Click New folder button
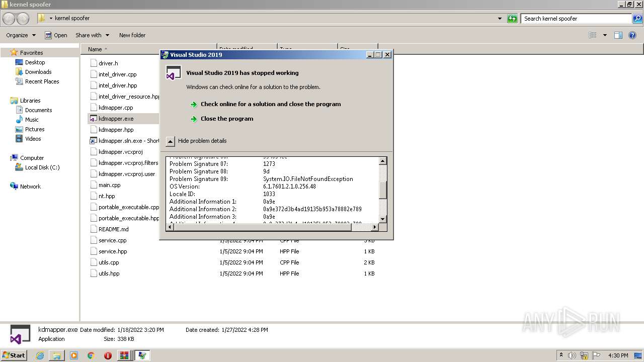The image size is (644, 362). tap(132, 35)
